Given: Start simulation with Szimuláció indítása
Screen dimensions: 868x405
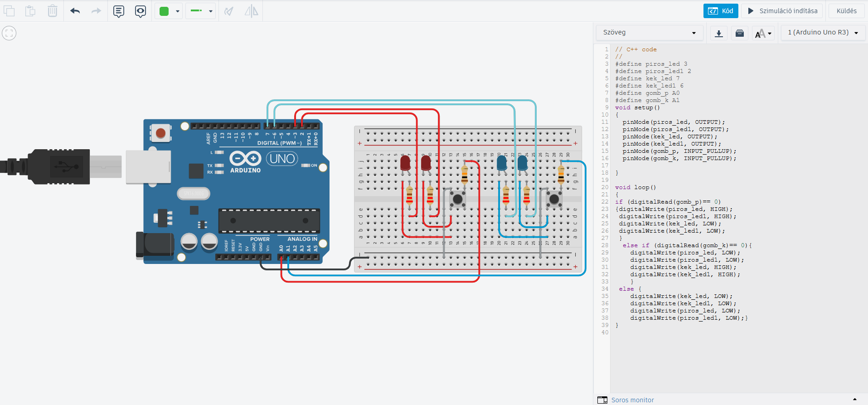Looking at the screenshot, I should pos(782,11).
